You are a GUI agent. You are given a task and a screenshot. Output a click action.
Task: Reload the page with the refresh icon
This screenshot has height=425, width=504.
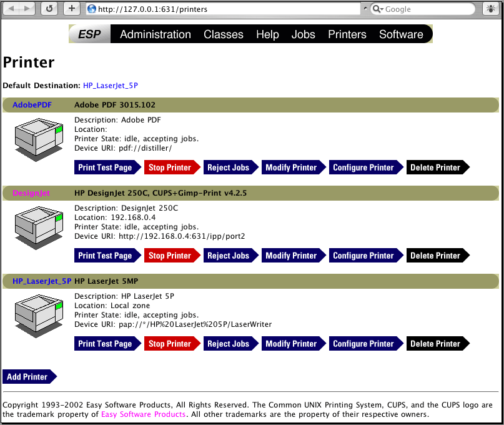(x=49, y=9)
